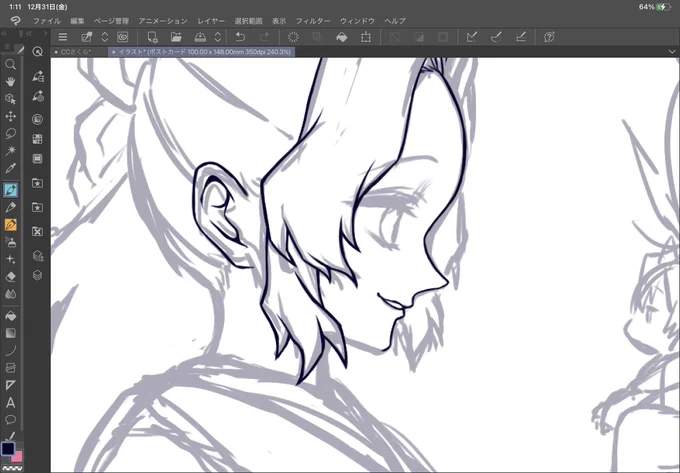680x473 pixels.
Task: Expand the palette dock with right chevron
Action: [45, 33]
